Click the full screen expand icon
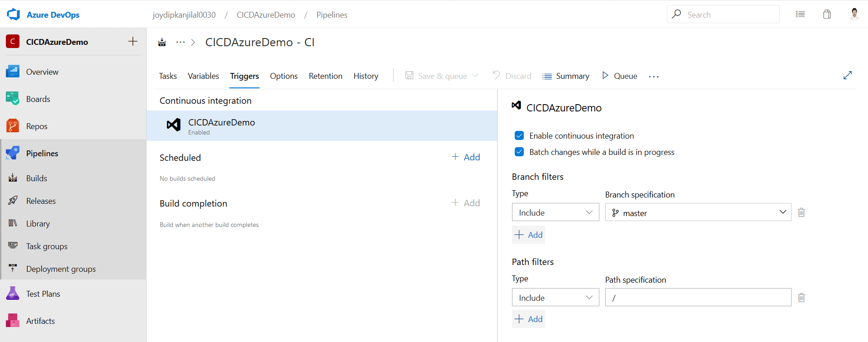This screenshot has width=868, height=342. point(848,75)
